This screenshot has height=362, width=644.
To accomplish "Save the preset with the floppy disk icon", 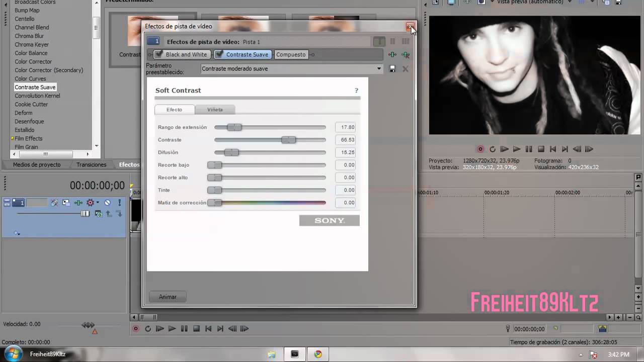I will (392, 69).
